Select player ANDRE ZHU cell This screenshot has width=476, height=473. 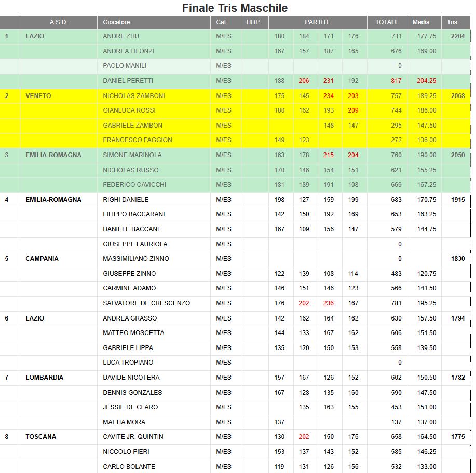click(x=121, y=36)
